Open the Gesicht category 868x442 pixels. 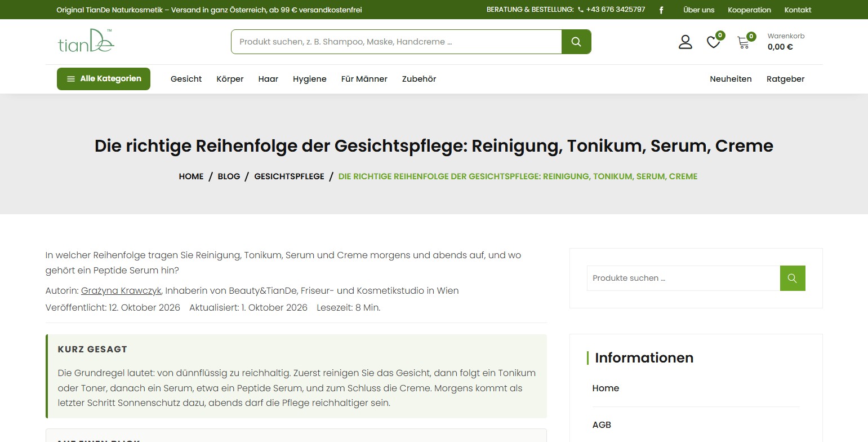coord(186,79)
